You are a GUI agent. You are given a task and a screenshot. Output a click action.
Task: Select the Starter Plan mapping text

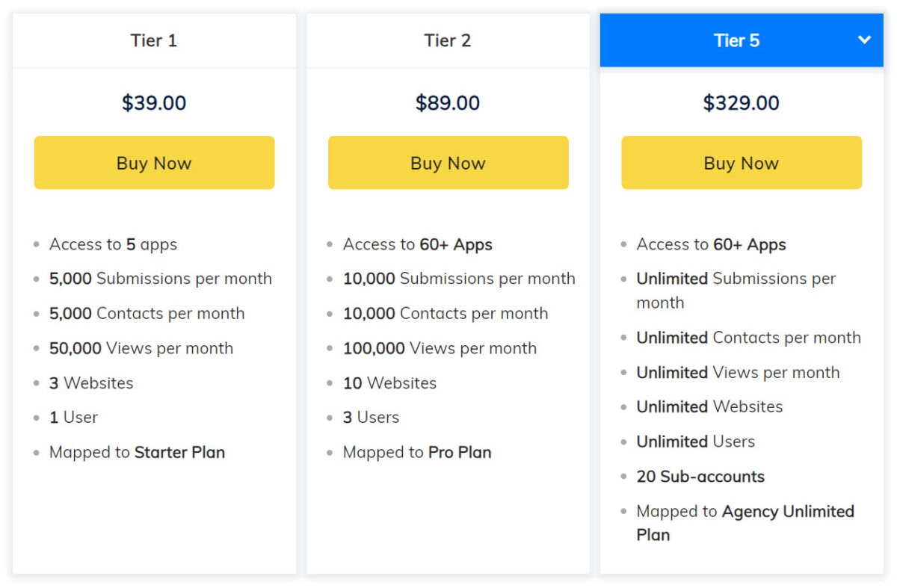[x=138, y=452]
